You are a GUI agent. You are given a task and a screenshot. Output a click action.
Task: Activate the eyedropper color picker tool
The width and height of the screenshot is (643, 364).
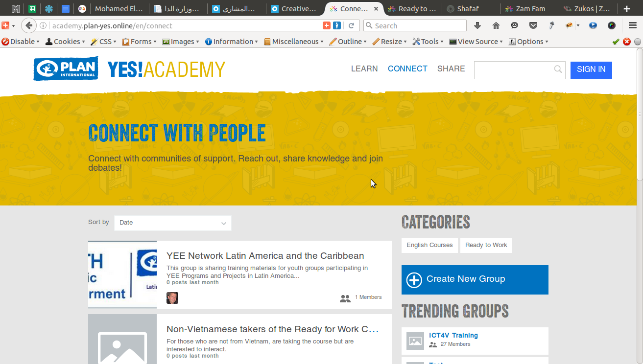(551, 25)
